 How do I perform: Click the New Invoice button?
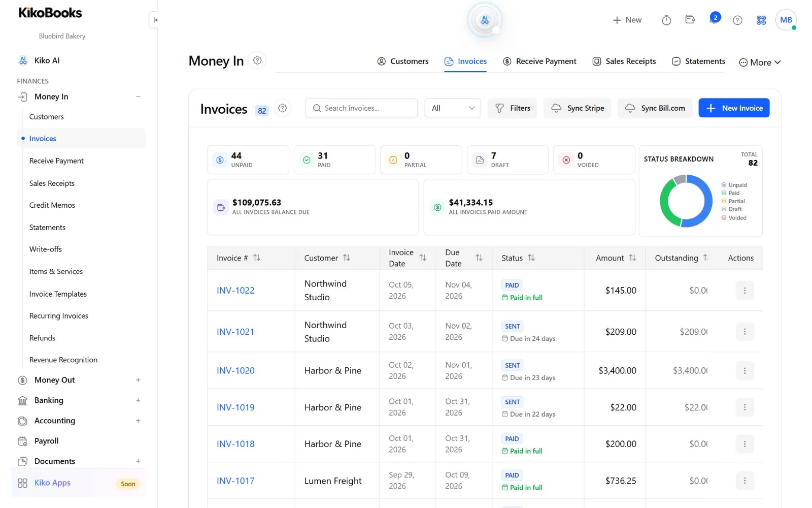coord(734,108)
